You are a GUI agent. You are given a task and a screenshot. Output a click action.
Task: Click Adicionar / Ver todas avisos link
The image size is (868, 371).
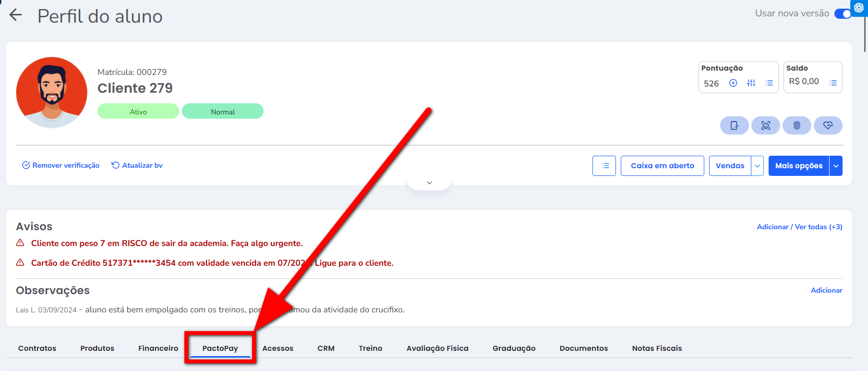(x=799, y=227)
